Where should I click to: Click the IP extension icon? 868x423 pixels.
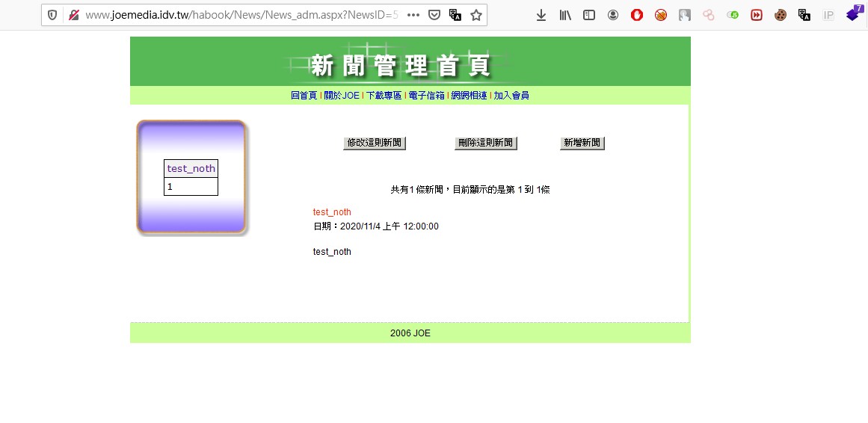point(828,16)
